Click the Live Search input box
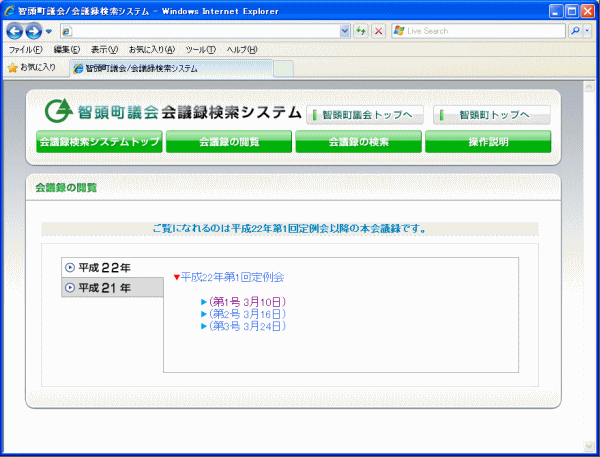Screen dimensions: 600x457 (478, 31)
